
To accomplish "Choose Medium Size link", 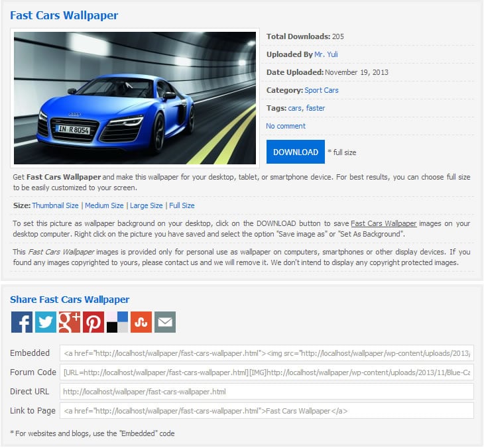I will tap(104, 205).
